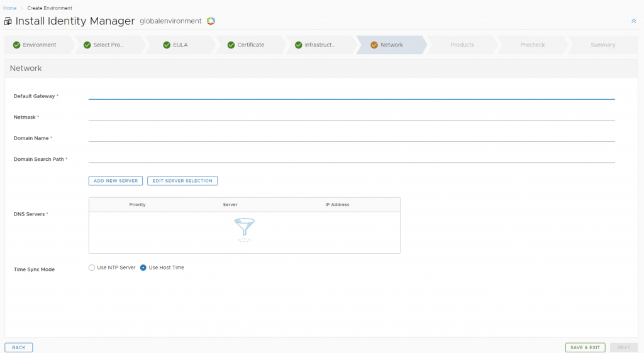
Task: Click the colorful globalenvironment status icon
Action: coord(211,21)
